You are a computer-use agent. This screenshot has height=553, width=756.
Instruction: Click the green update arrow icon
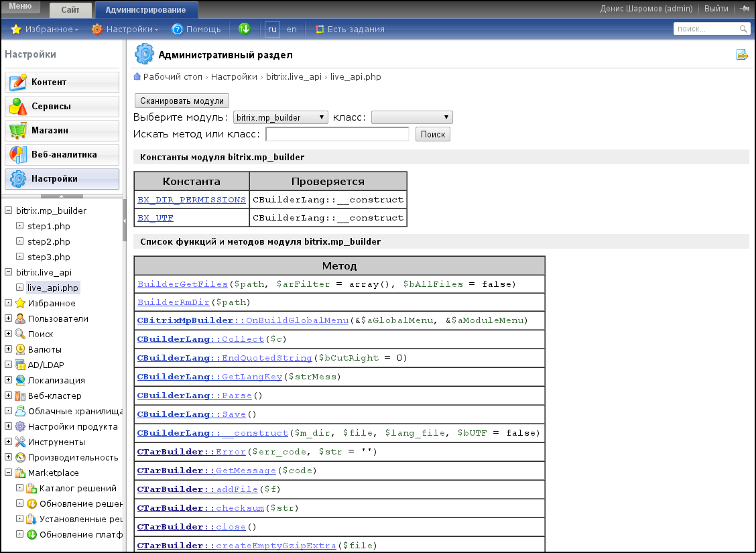pyautogui.click(x=245, y=29)
